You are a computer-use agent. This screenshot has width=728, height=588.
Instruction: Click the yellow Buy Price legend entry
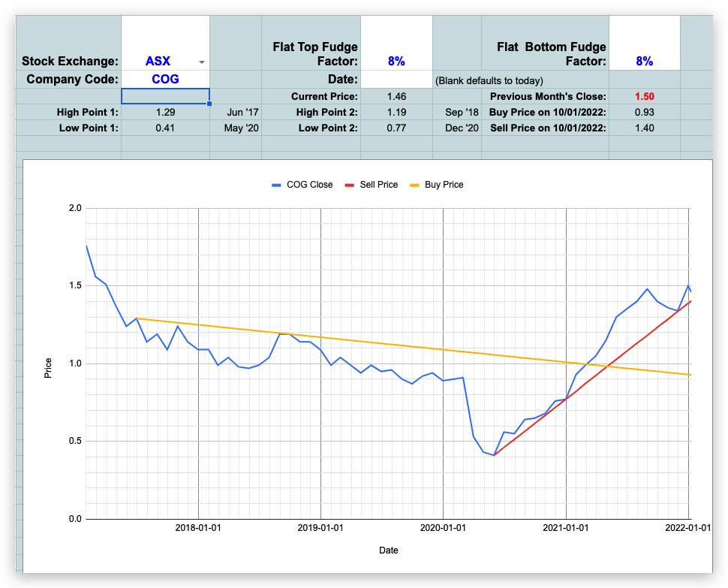(438, 184)
